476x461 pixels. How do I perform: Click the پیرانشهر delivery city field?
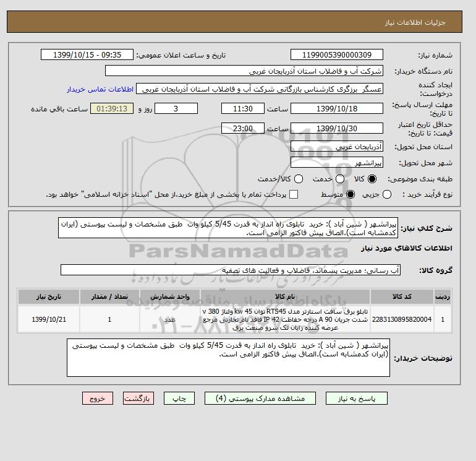point(337,163)
